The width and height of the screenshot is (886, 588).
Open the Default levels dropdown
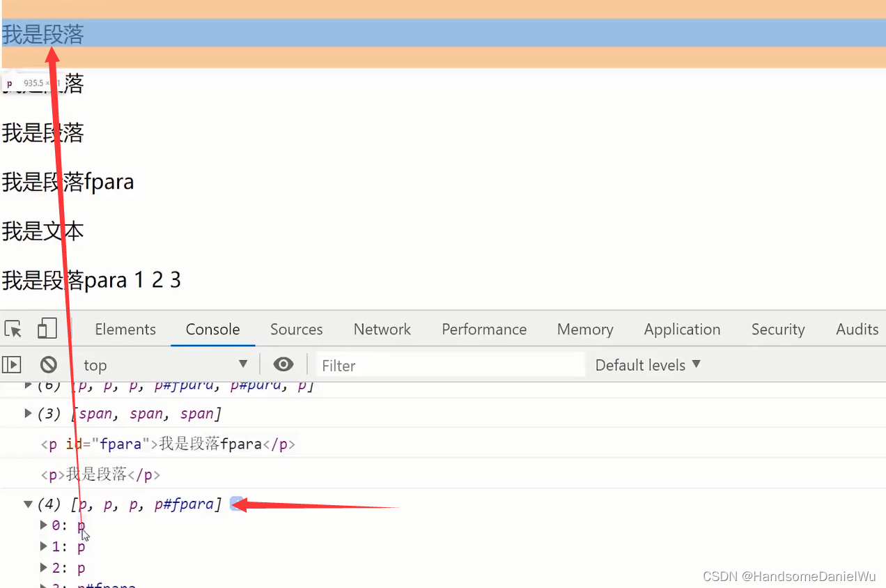coord(648,365)
